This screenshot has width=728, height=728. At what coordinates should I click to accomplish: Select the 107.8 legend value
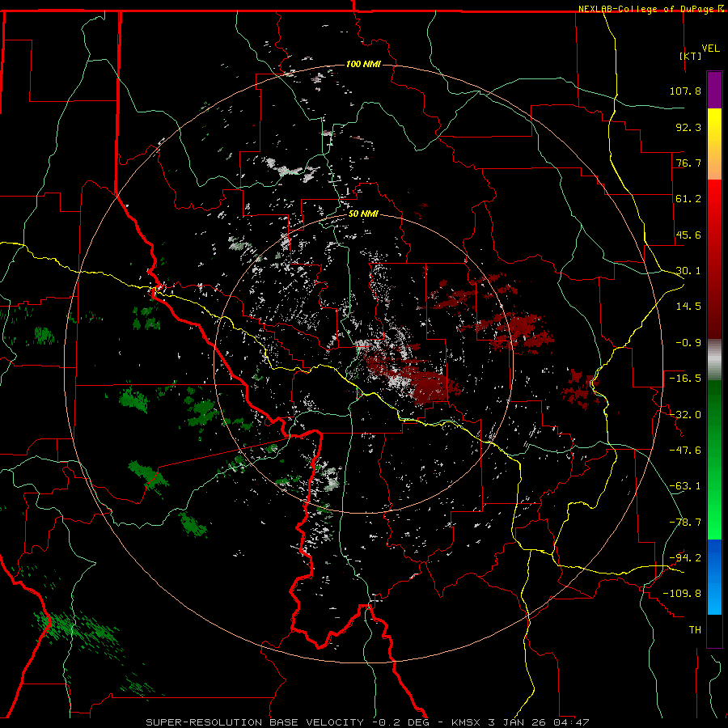point(685,91)
